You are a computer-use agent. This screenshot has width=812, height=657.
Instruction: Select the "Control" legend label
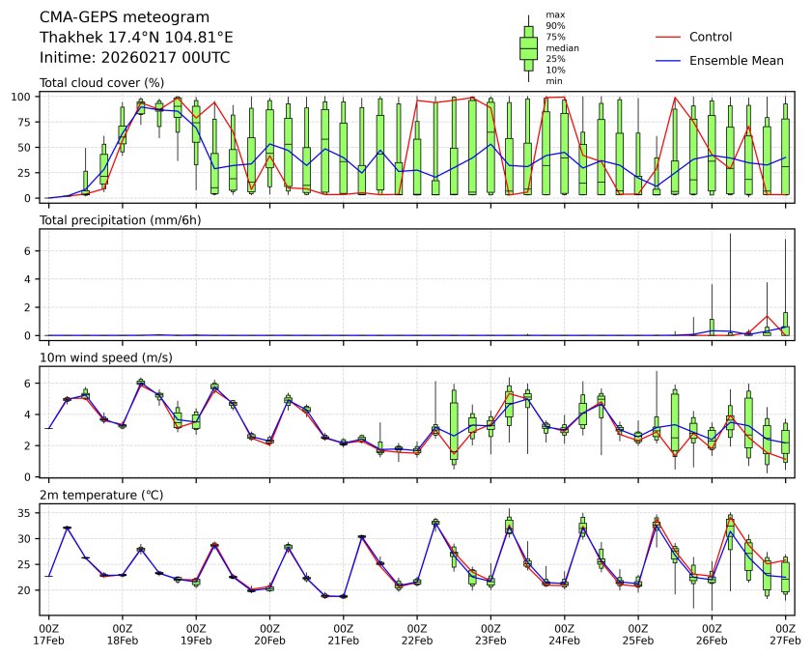pos(710,37)
